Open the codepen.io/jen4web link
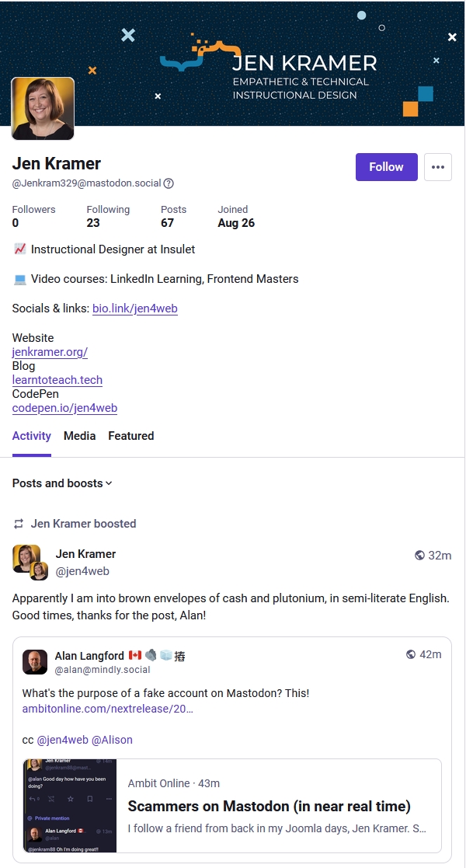Viewport: 466px width, 868px height. click(x=64, y=408)
